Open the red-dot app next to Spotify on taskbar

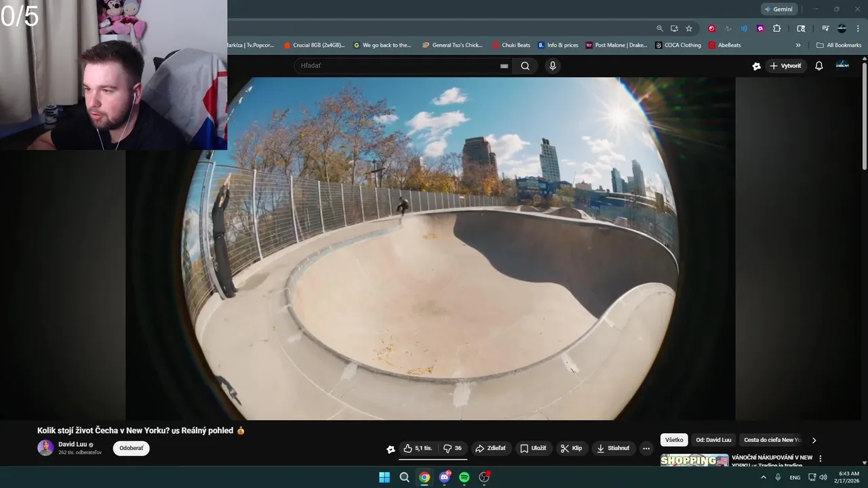pos(484,477)
